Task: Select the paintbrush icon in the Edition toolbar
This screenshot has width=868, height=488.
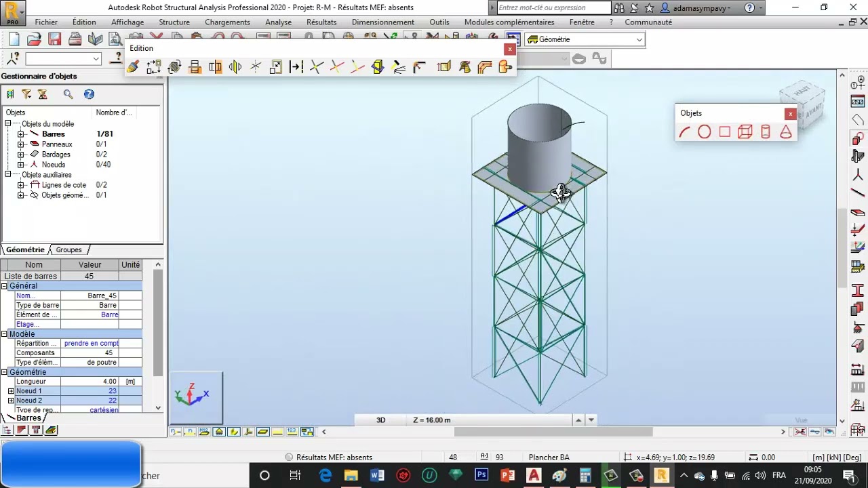Action: pos(133,66)
